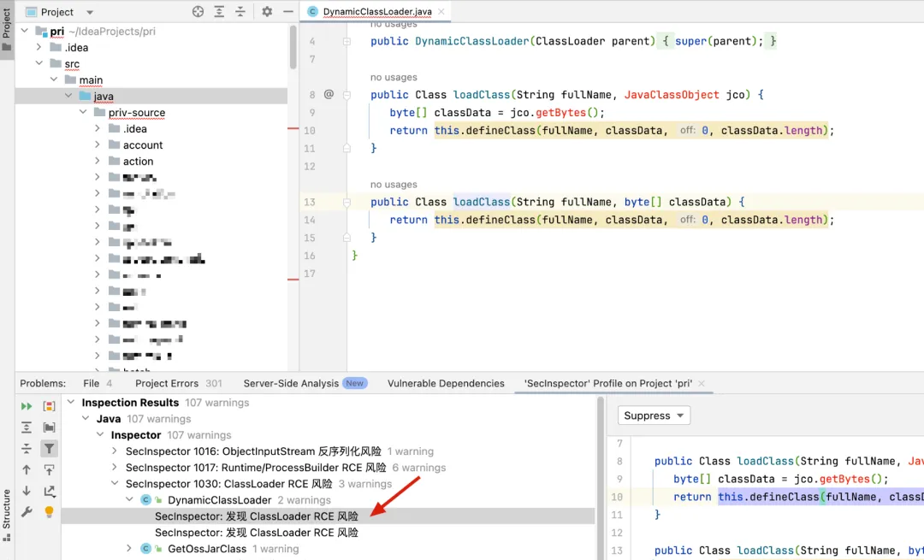
Task: Collapse the Inspector 107 warnings node
Action: (x=100, y=434)
